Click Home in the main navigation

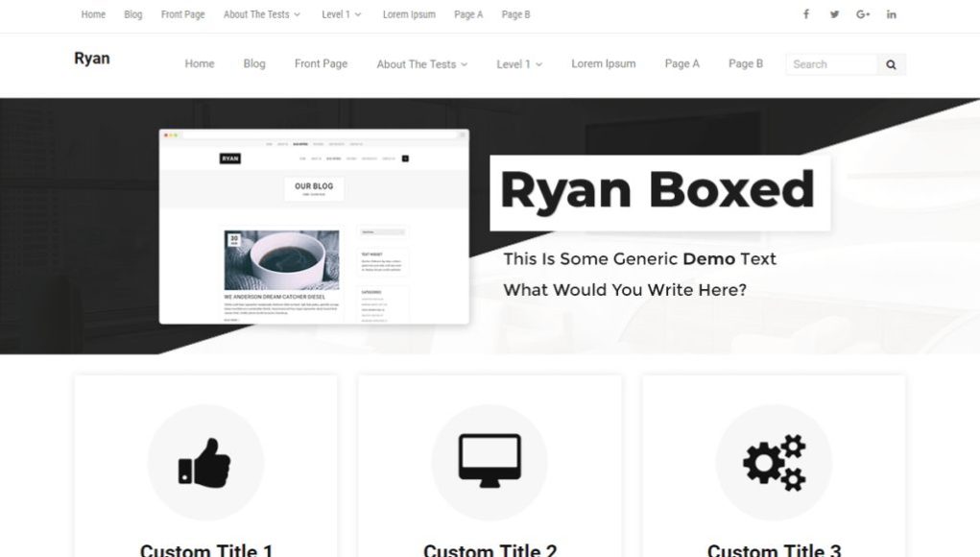click(200, 63)
